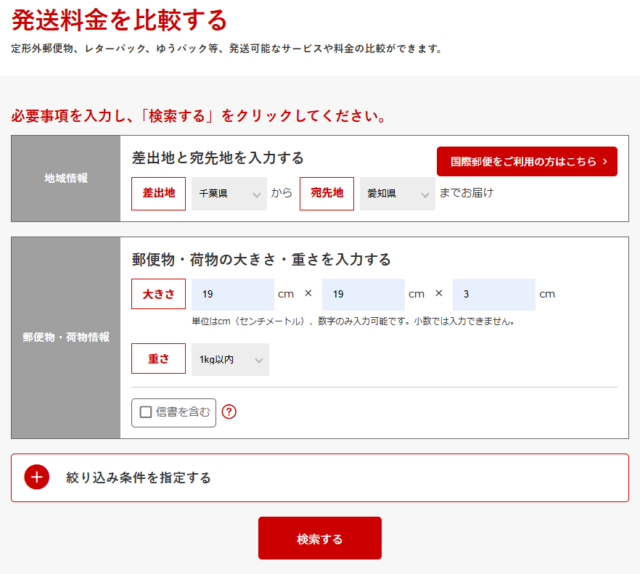Screen dimensions: 640x574
Task: Click the 郵便物・荷物情報 gray section header
Action: click(x=66, y=337)
